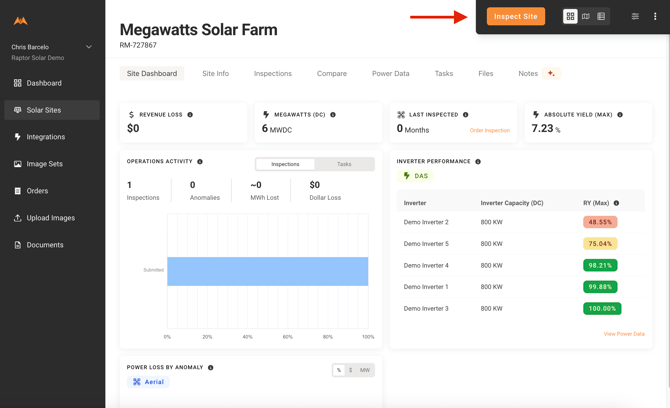Click the DAS source badge
The height and width of the screenshot is (408, 670).
(x=415, y=176)
